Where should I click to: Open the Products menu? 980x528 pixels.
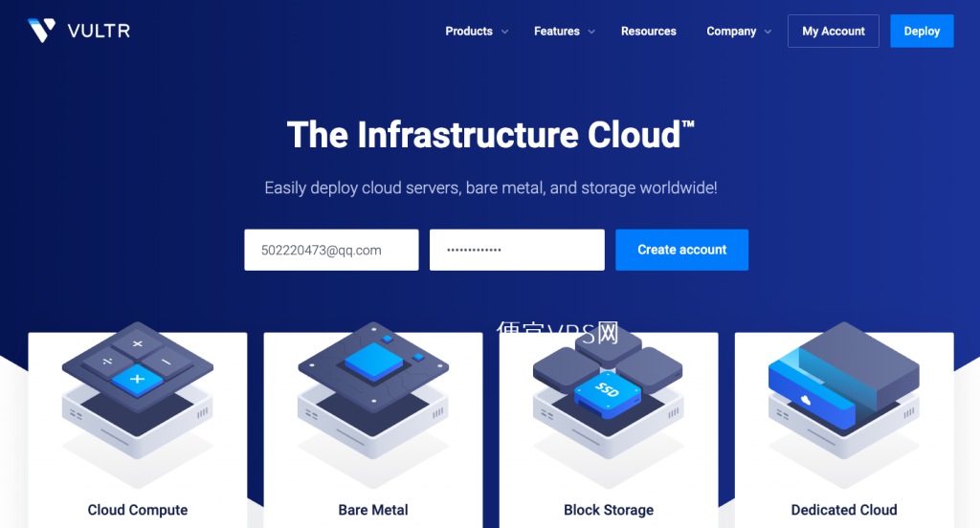click(469, 32)
